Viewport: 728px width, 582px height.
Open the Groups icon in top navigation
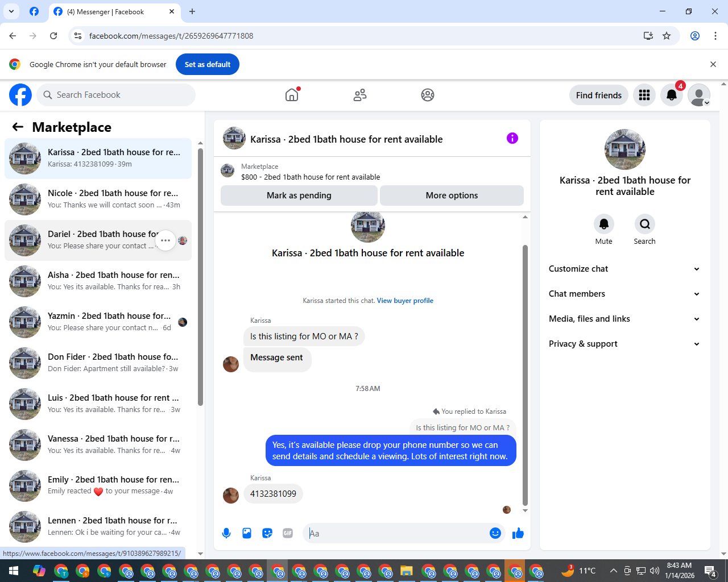[x=428, y=95]
